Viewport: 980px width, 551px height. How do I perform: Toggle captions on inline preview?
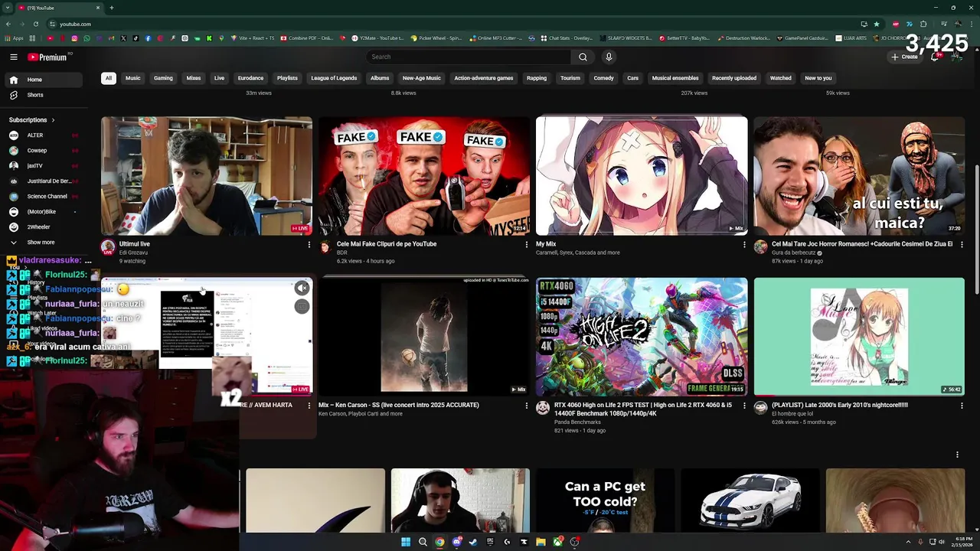302,307
